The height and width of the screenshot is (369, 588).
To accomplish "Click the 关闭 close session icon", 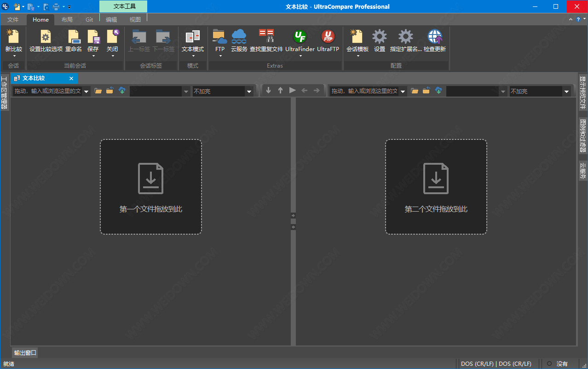I will 113,36.
